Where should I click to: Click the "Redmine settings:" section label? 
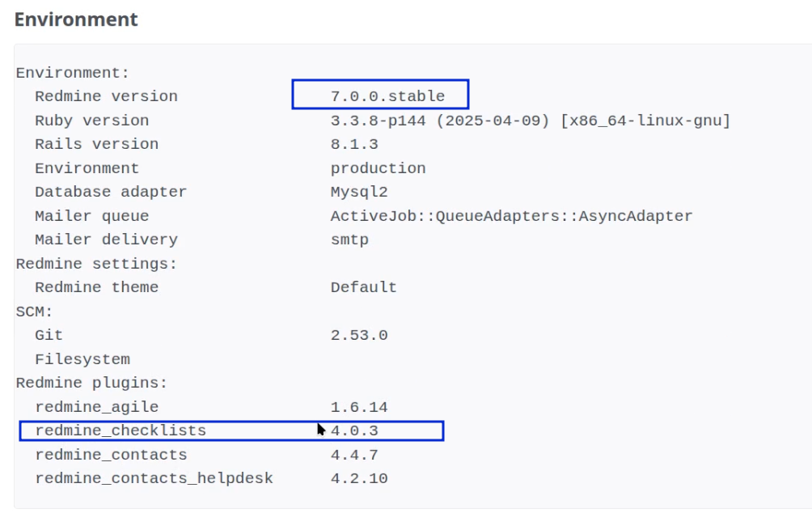[x=96, y=264]
